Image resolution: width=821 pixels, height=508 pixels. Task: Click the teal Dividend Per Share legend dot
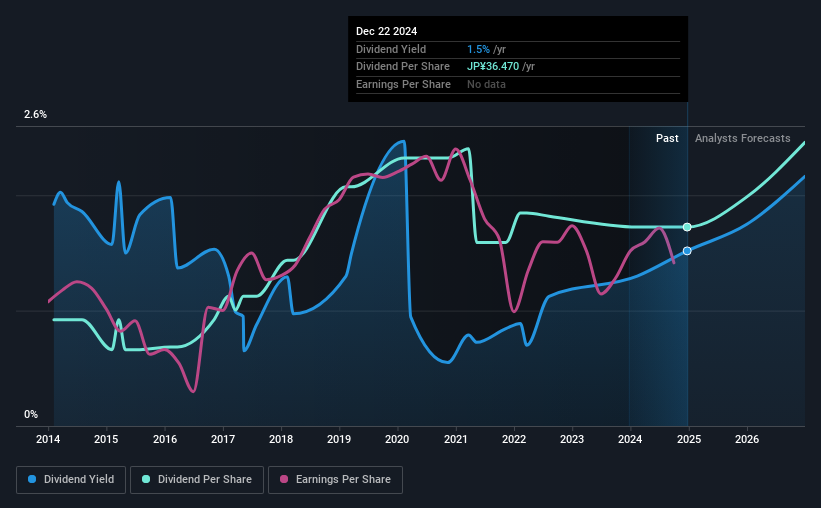(146, 479)
